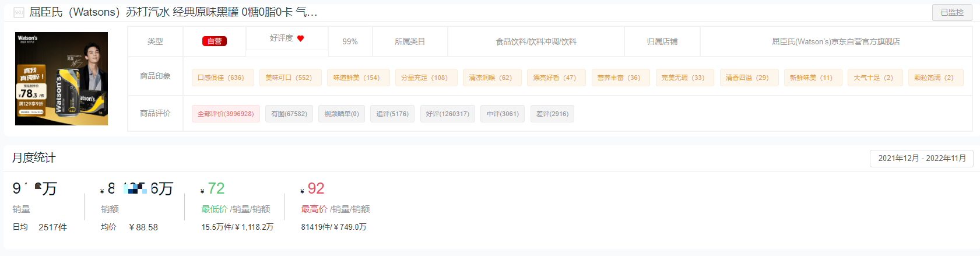Click the 营养丰富 (36) impression tag

(620, 78)
